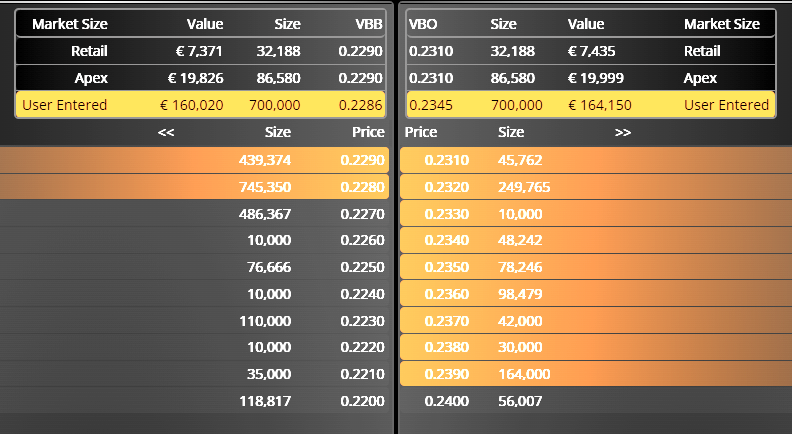Select the Apex row showing € 19,999
This screenshot has height=434, width=792.
click(x=590, y=77)
